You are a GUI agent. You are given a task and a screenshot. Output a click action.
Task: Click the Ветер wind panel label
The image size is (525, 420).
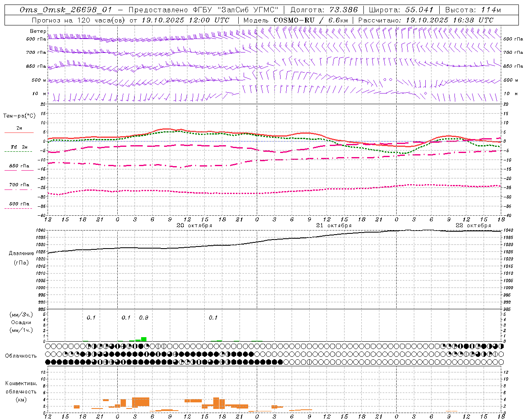[38, 31]
